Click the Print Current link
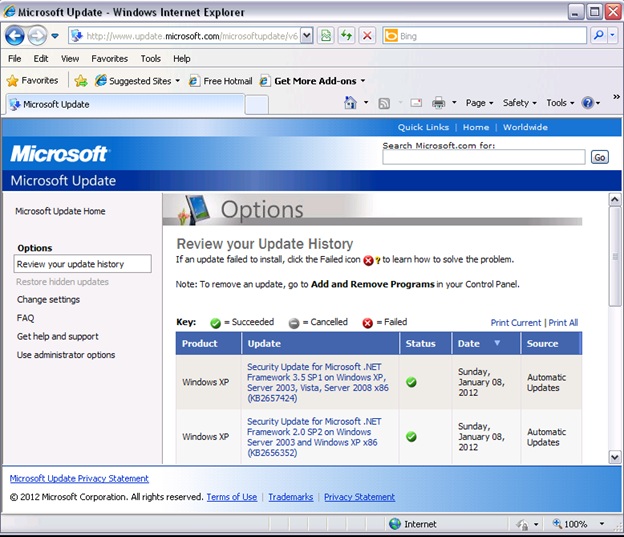This screenshot has width=624, height=537. tap(516, 322)
